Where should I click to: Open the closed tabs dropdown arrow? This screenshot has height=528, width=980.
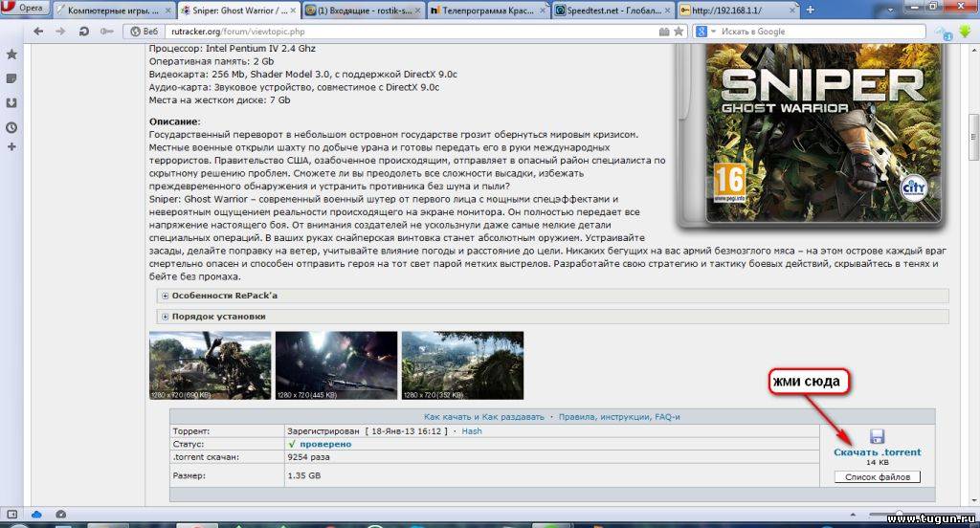tap(891, 10)
